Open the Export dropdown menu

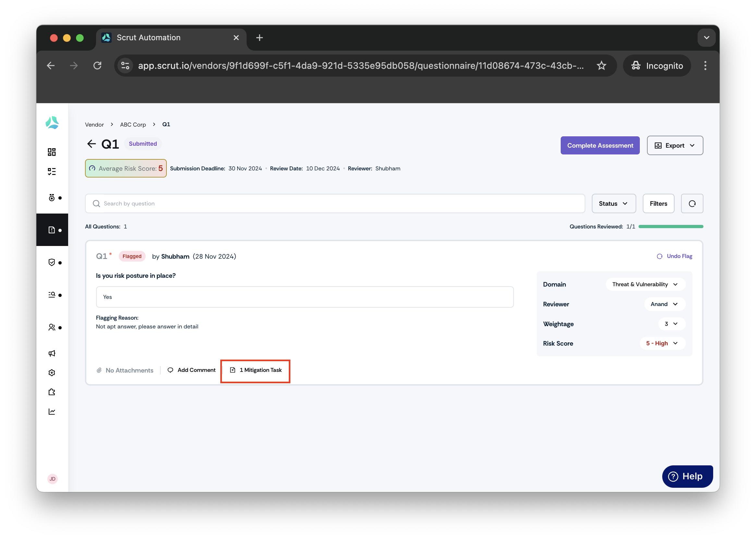(675, 145)
